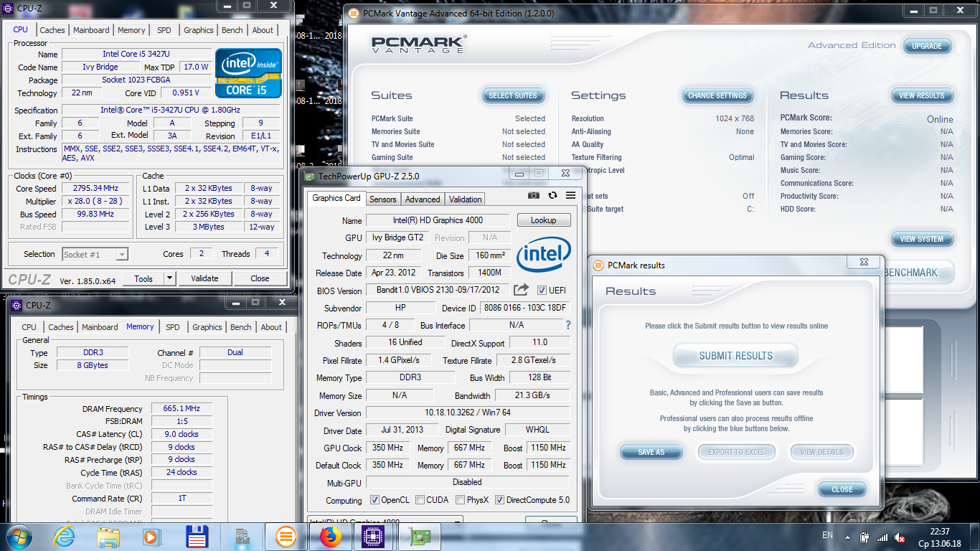Open Windows Explorer from the taskbar
Screen dimensions: 980x551
(108, 537)
